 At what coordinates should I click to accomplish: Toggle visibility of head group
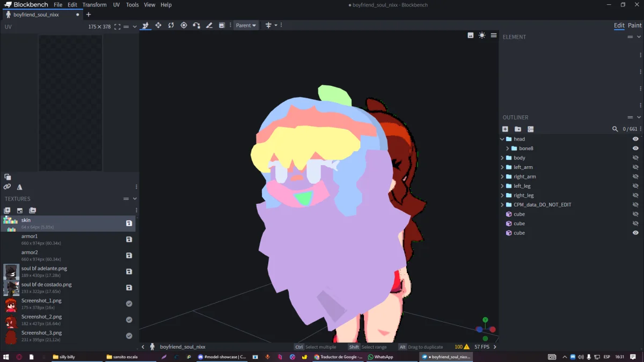point(635,139)
